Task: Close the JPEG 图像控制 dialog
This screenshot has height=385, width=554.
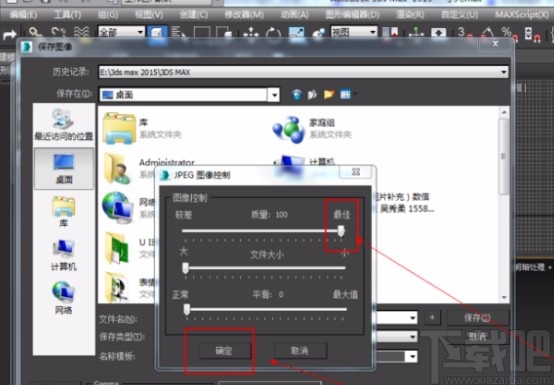Action: pos(355,172)
